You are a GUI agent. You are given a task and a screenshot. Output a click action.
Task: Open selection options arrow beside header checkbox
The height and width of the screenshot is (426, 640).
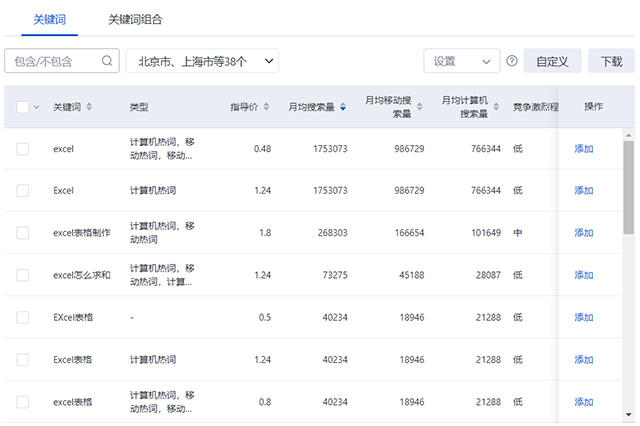point(37,107)
